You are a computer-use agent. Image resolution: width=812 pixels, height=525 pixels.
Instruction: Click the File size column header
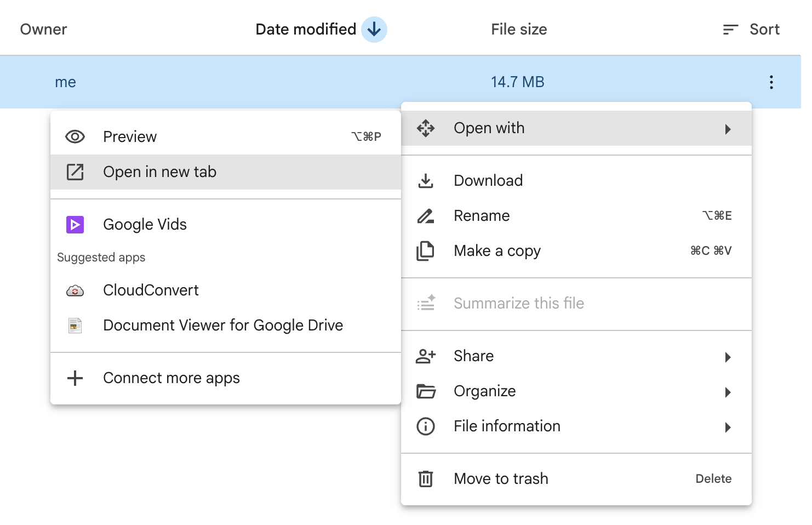[519, 30]
